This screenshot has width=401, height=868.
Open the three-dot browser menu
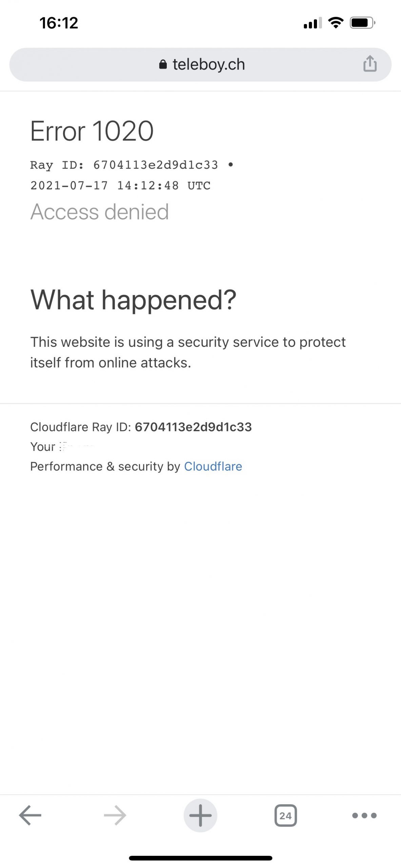[364, 815]
